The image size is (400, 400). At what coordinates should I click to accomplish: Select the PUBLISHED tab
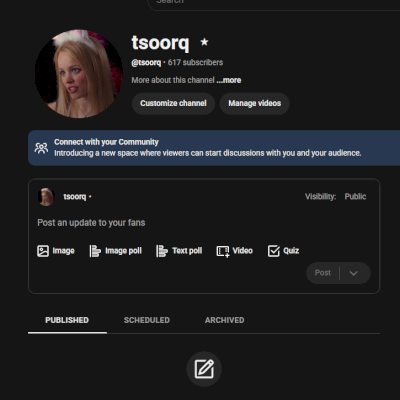coord(67,320)
